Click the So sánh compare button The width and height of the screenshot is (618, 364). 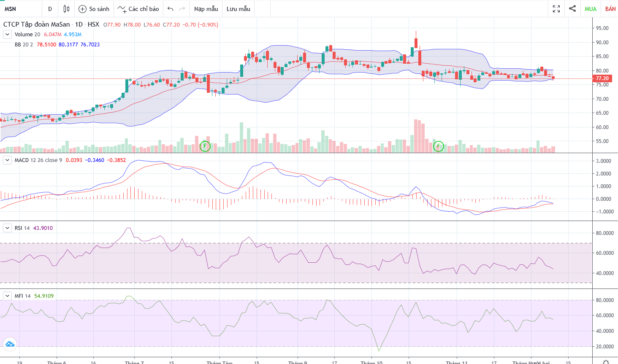94,9
